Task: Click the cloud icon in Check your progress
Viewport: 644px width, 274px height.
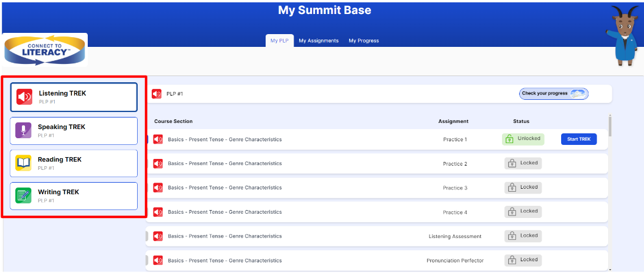Action: tap(578, 94)
